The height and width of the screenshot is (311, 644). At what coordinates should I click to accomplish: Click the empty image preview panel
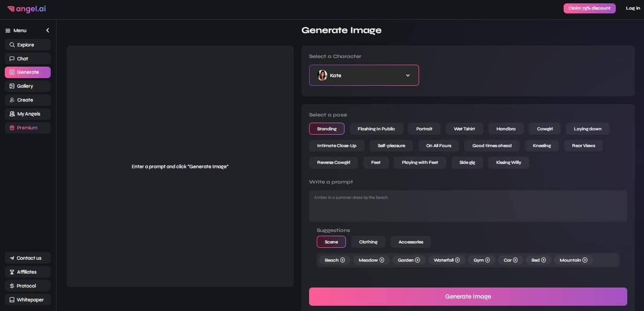point(180,166)
